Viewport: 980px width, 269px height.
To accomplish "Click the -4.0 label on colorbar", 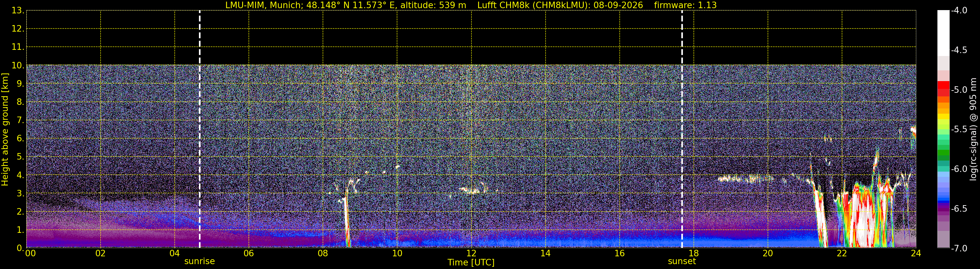I will (959, 10).
